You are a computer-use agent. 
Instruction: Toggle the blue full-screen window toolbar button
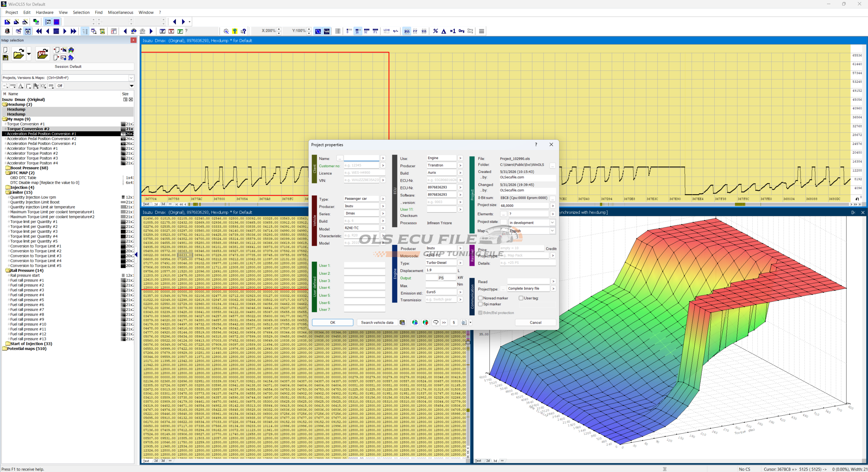point(57,22)
